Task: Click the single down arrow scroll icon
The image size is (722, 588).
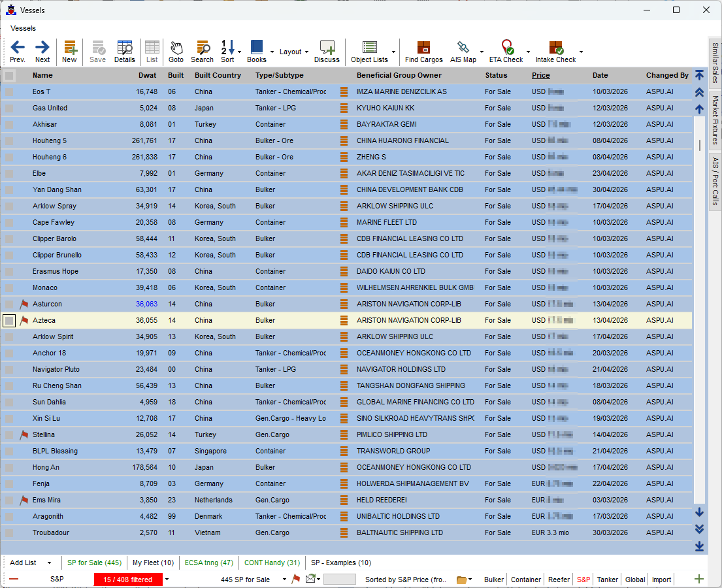Action: coord(699,512)
